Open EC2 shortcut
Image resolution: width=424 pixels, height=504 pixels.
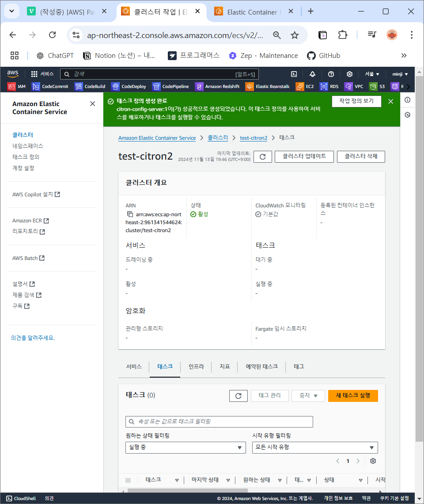coord(305,87)
